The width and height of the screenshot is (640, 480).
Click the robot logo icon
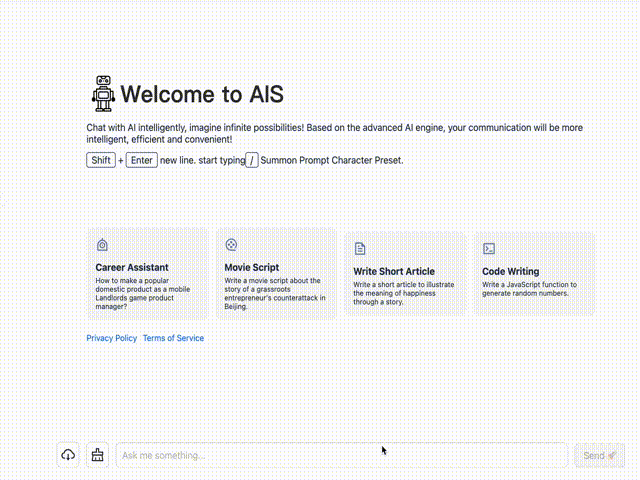[103, 93]
